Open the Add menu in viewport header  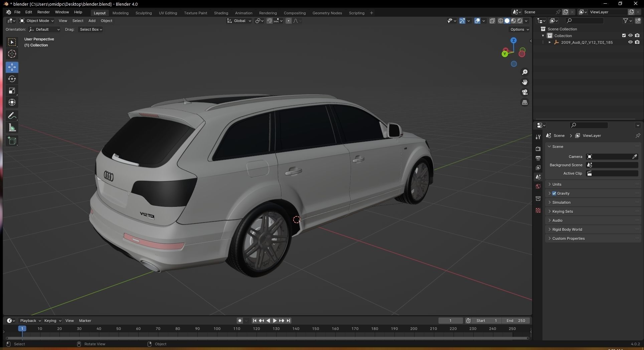click(x=92, y=21)
